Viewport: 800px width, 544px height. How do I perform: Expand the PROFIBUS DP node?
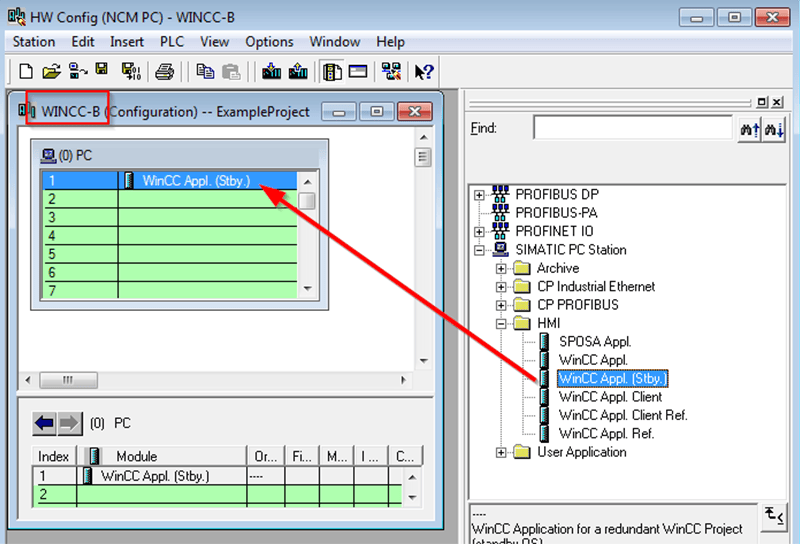[x=479, y=194]
